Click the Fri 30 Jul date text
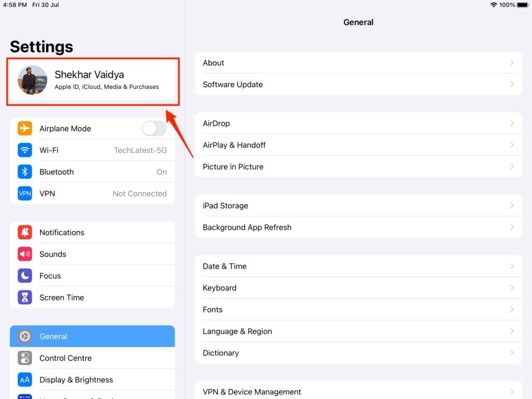This screenshot has height=399, width=532. [x=46, y=5]
